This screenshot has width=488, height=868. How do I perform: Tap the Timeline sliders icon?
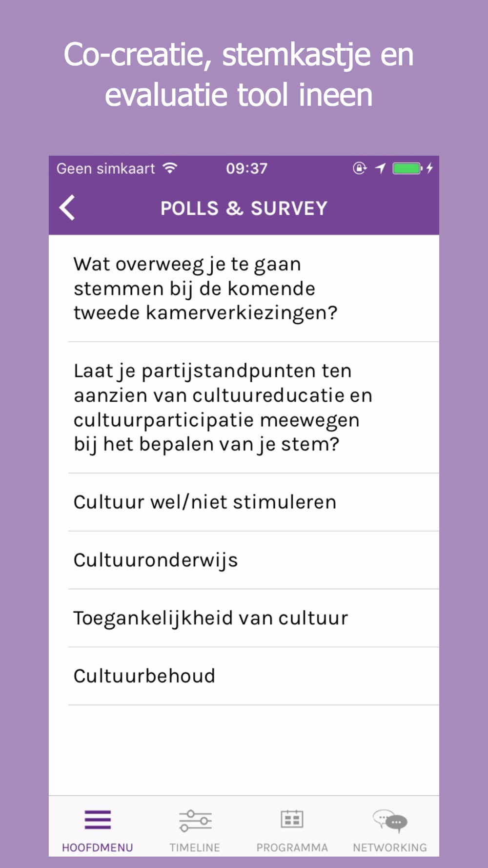(195, 821)
